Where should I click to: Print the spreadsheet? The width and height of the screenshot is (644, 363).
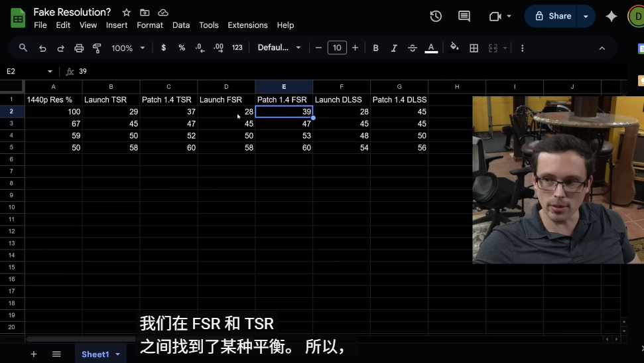tap(79, 48)
